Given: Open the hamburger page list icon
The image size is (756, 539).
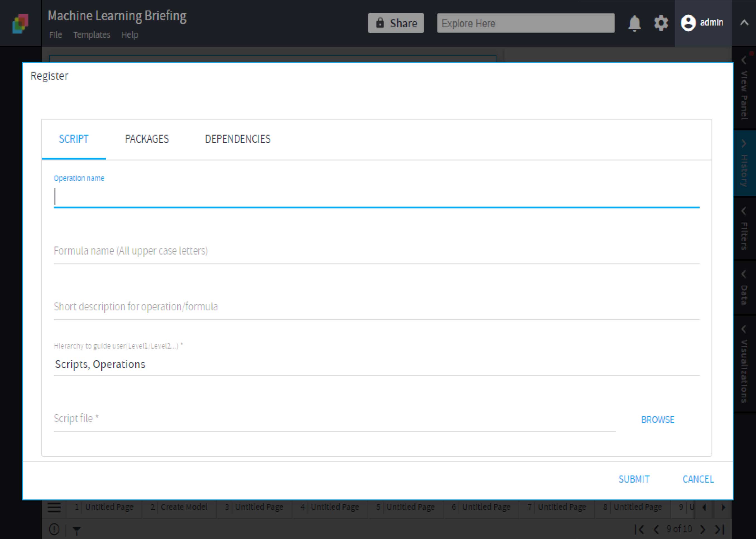Looking at the screenshot, I should pyautogui.click(x=54, y=507).
